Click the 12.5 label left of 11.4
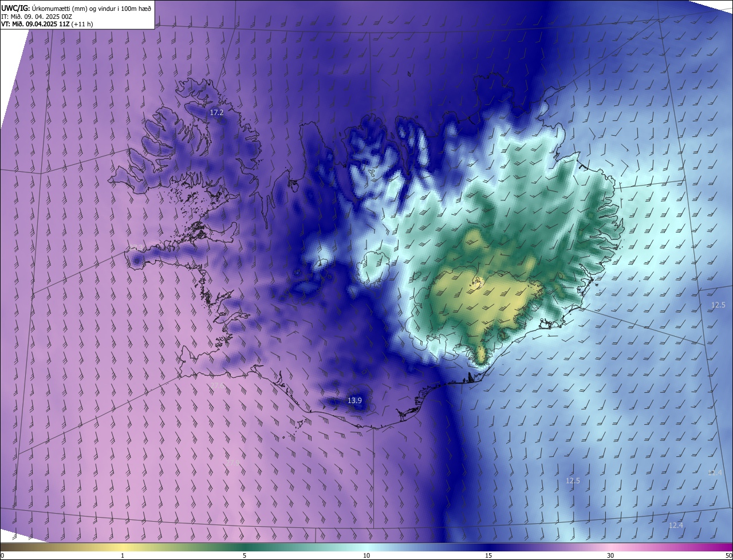The image size is (733, 560). pos(573,480)
